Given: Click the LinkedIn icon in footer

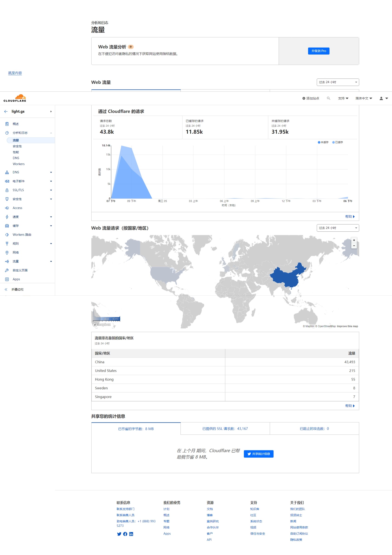Looking at the screenshot, I should coord(131,534).
